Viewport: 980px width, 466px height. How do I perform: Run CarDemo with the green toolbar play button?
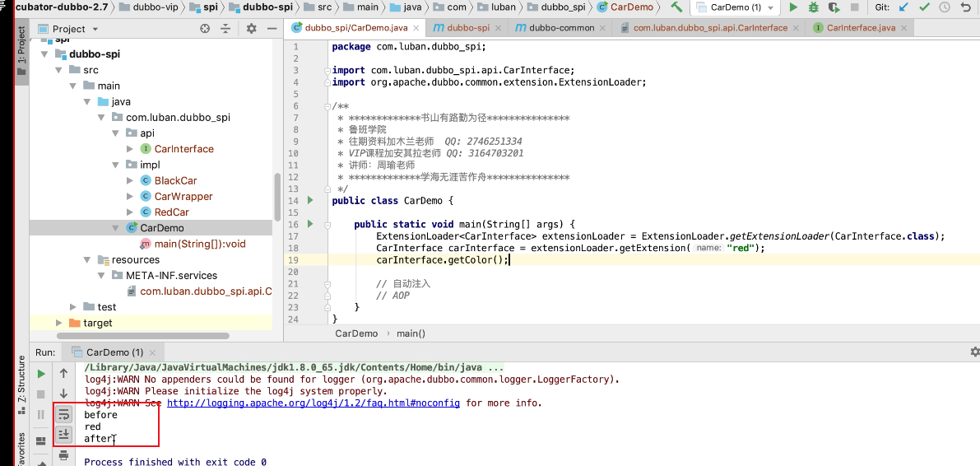pyautogui.click(x=793, y=7)
